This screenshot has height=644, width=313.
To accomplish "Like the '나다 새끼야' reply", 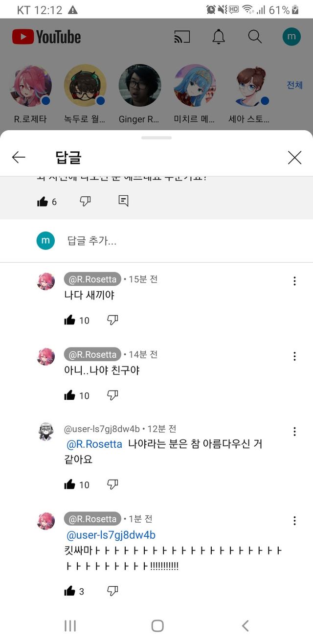I will 70,320.
